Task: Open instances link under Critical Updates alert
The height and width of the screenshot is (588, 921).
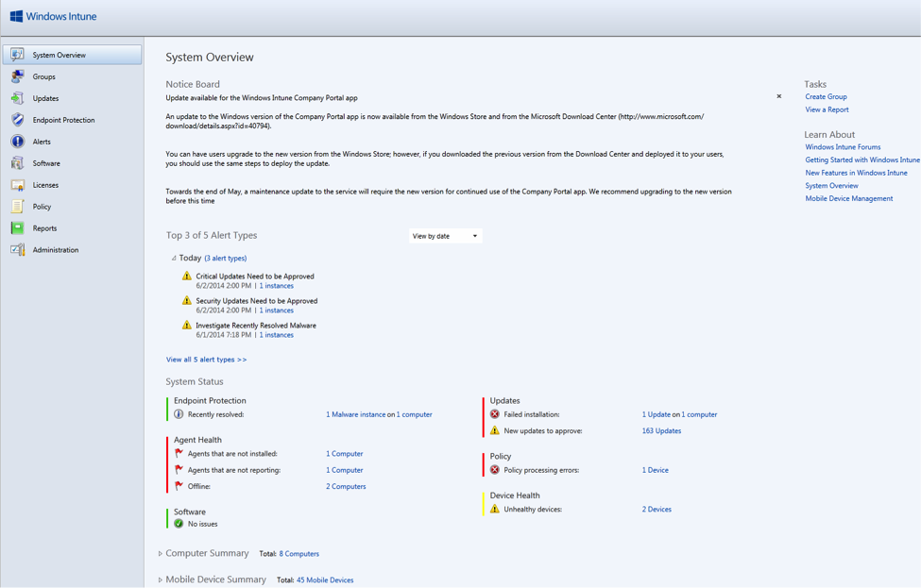Action: coord(277,286)
